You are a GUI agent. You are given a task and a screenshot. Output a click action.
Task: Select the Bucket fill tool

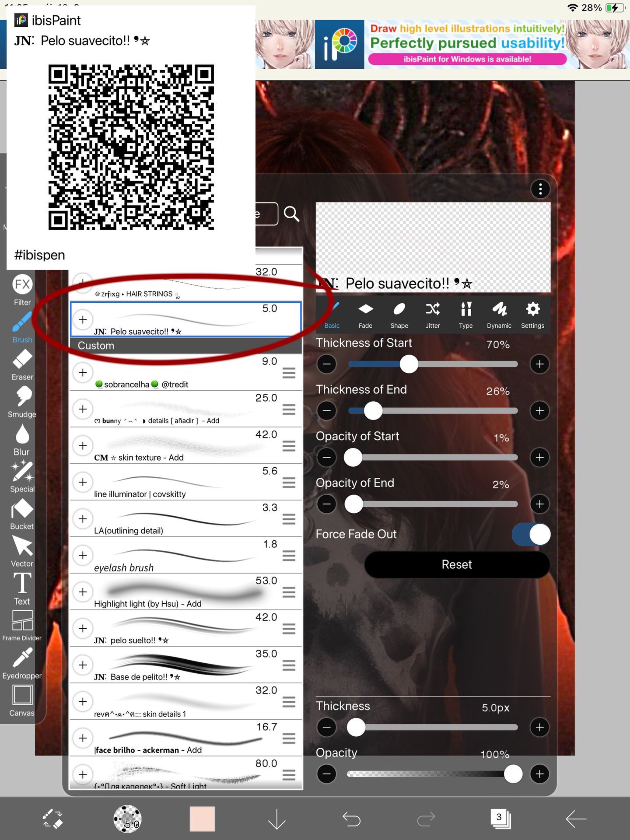pyautogui.click(x=22, y=514)
